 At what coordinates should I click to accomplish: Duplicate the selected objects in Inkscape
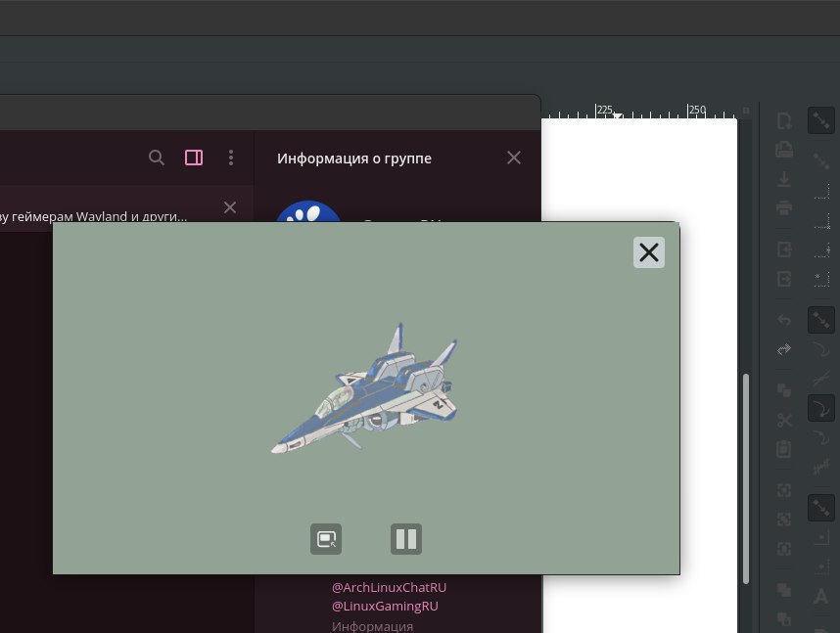coord(784,590)
